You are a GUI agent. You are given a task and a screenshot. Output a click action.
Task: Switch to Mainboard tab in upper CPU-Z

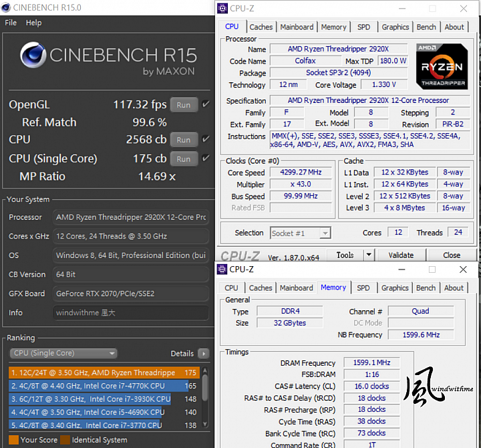tap(297, 27)
